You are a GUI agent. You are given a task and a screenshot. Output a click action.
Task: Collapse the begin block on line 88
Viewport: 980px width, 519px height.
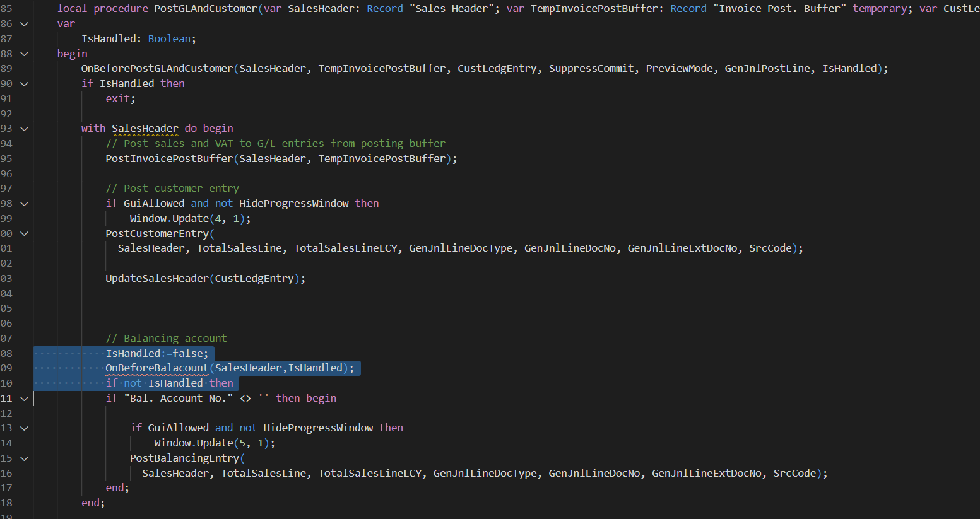pyautogui.click(x=23, y=54)
